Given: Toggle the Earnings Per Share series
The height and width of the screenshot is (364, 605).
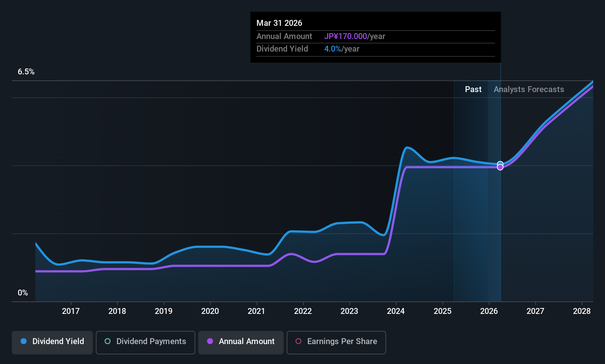Looking at the screenshot, I should [x=336, y=342].
